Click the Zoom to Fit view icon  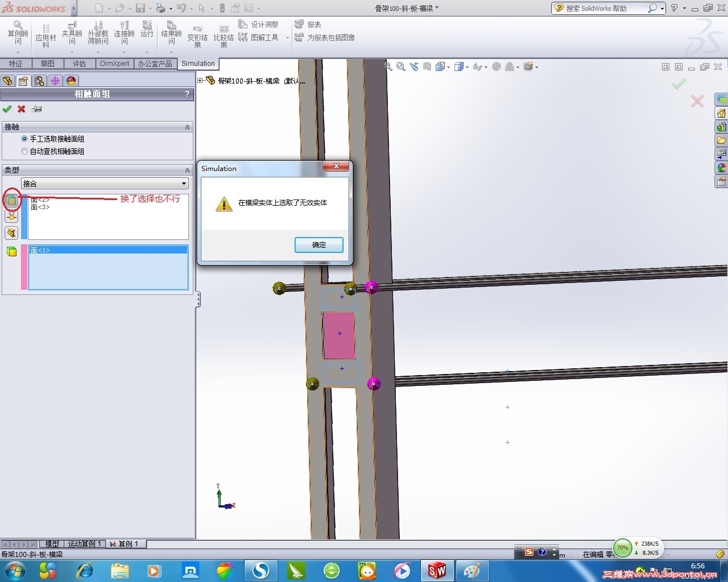[x=388, y=66]
